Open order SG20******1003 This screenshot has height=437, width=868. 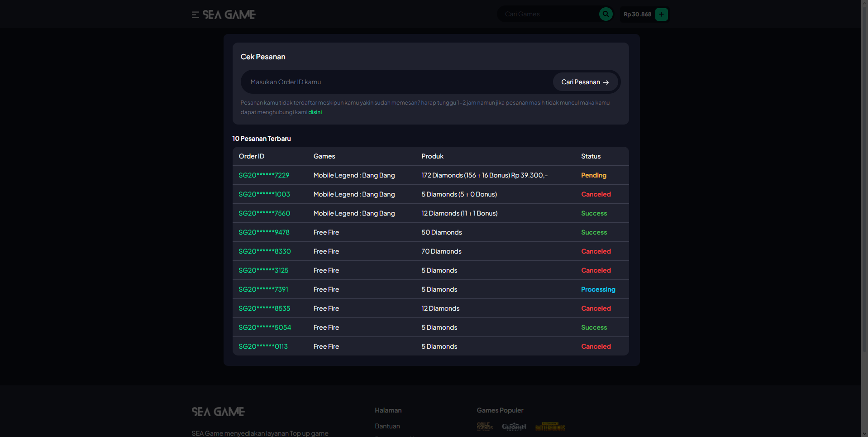264,194
